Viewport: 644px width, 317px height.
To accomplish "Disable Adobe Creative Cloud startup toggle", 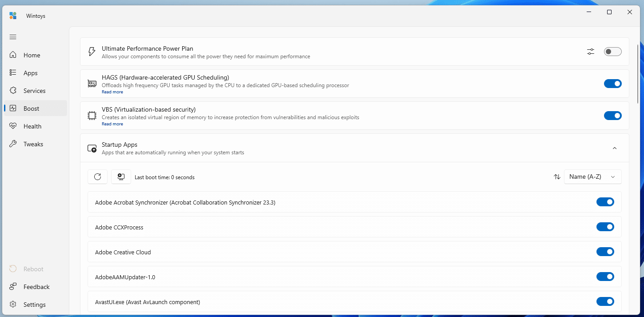I will coord(605,252).
